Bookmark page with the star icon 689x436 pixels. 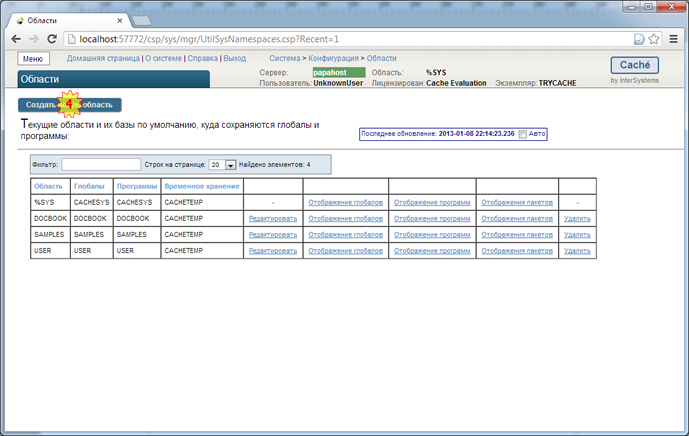654,39
